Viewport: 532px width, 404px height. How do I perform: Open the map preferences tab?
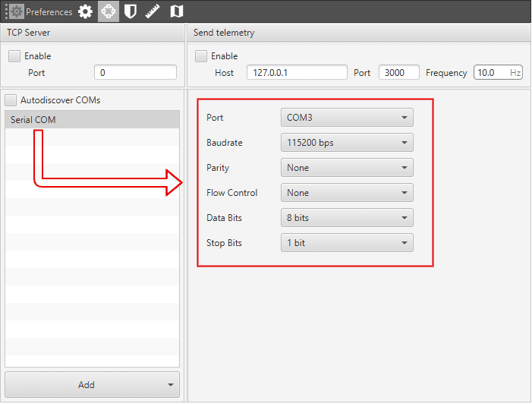(176, 12)
